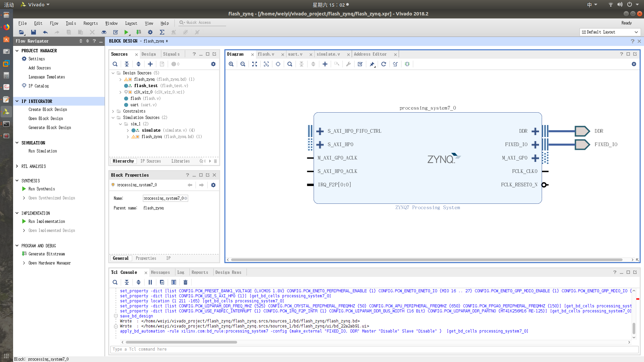The height and width of the screenshot is (362, 644).
Task: Click the Tcl command input field
Action: tap(374, 349)
